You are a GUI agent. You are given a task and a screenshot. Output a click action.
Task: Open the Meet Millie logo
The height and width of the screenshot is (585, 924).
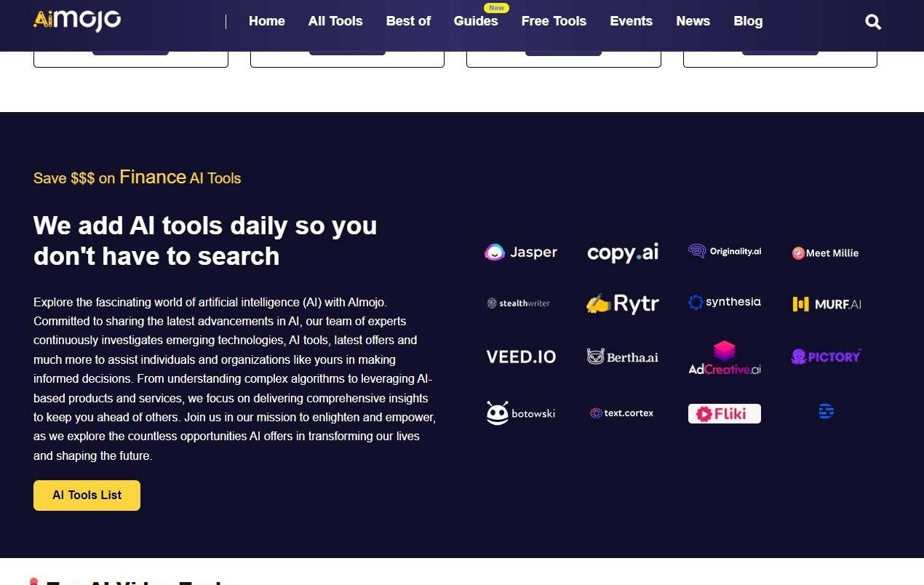(x=826, y=253)
